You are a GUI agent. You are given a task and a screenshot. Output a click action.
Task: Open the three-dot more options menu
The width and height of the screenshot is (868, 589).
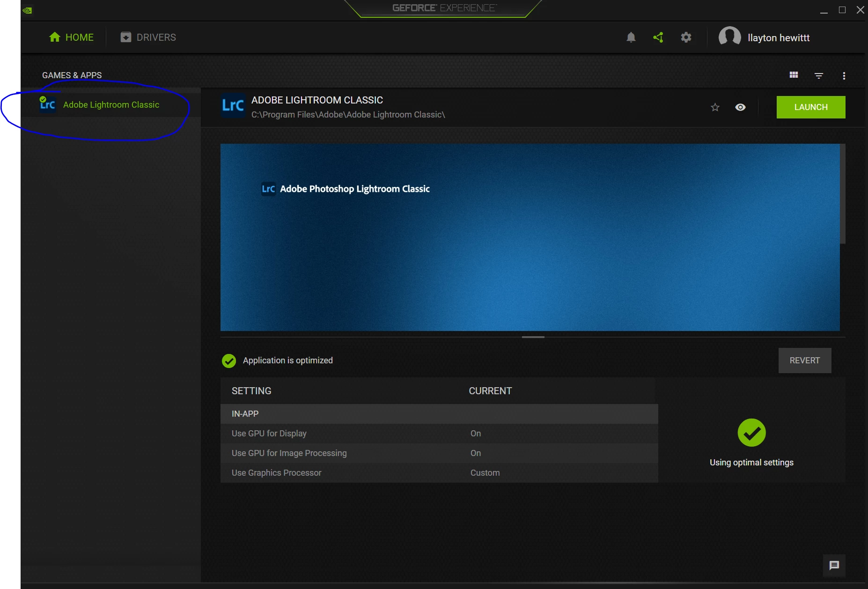(x=844, y=76)
